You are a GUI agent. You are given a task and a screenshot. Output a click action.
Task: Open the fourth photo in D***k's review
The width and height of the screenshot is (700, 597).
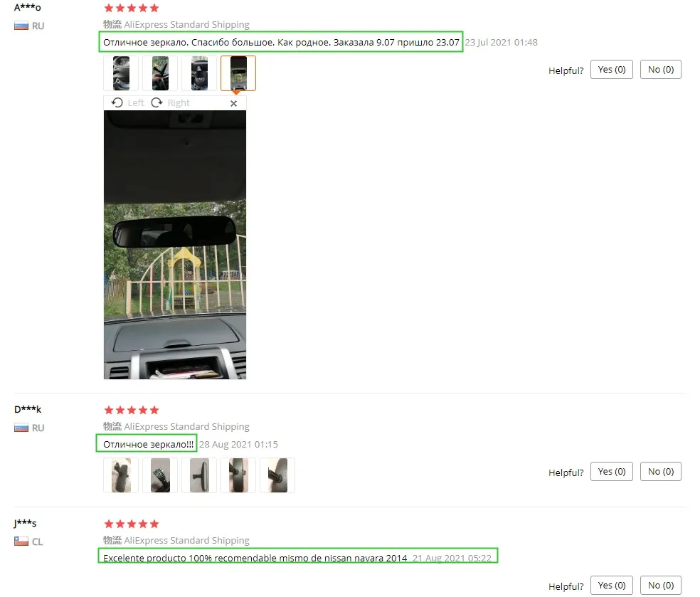click(238, 475)
